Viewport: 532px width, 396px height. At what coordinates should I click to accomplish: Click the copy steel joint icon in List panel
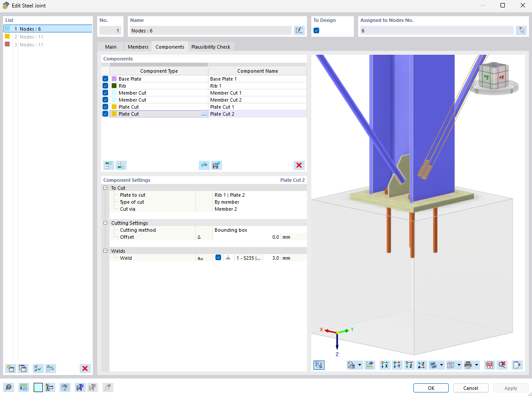[x=23, y=368]
